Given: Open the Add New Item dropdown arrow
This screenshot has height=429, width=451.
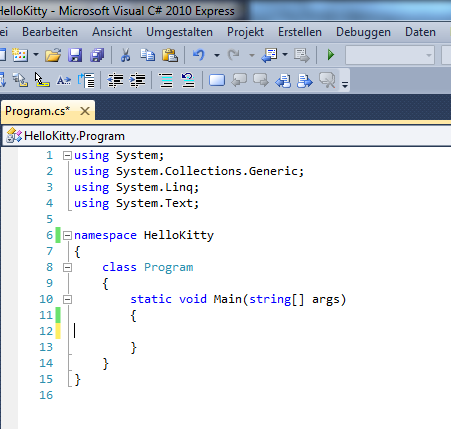Looking at the screenshot, I should click(35, 55).
